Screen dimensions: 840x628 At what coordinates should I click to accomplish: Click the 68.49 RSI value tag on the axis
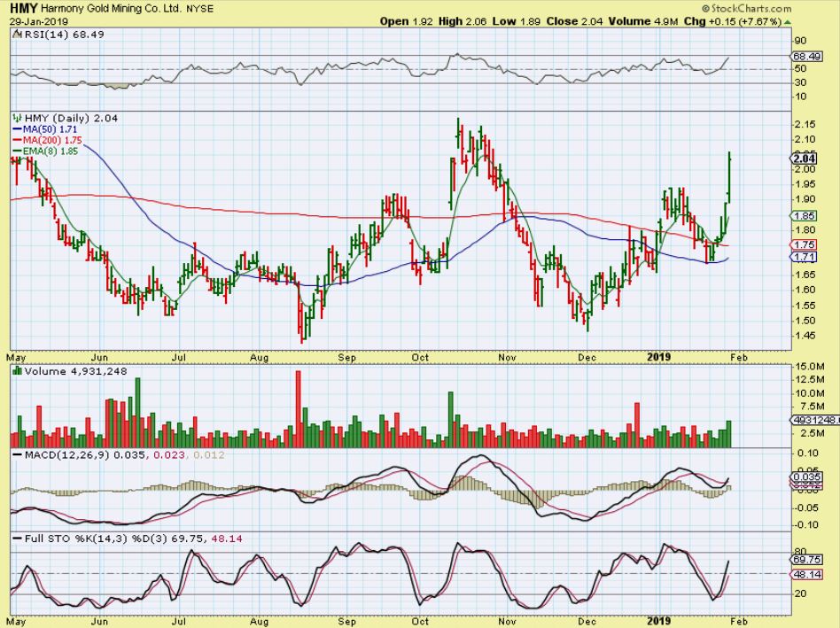(x=807, y=56)
